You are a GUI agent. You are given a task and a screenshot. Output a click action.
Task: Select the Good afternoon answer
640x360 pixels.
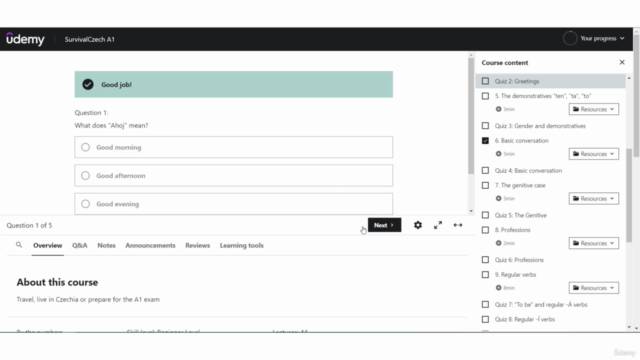click(x=233, y=176)
